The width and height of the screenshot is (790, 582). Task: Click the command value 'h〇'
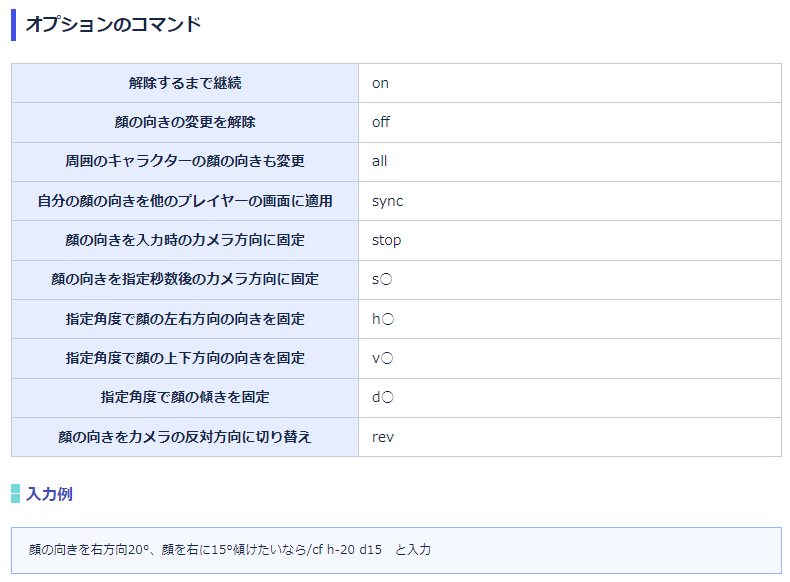383,319
